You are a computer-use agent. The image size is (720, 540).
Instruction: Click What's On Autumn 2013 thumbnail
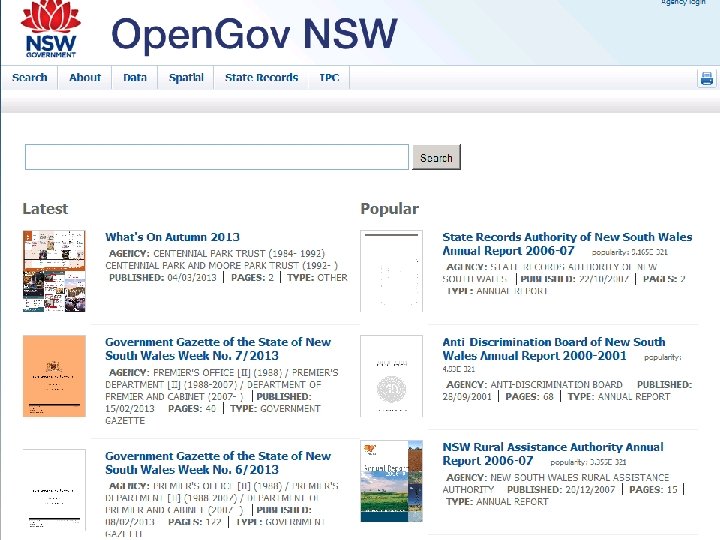pos(54,271)
